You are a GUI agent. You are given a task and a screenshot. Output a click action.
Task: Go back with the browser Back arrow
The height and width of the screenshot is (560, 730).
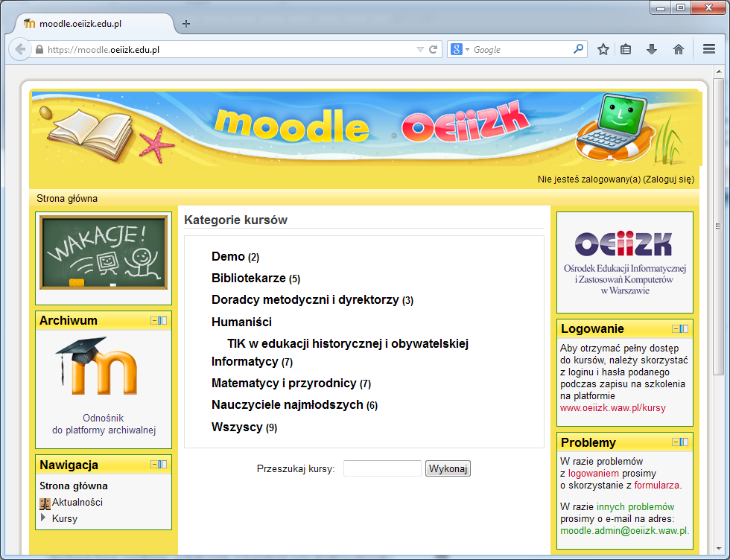pos(20,49)
